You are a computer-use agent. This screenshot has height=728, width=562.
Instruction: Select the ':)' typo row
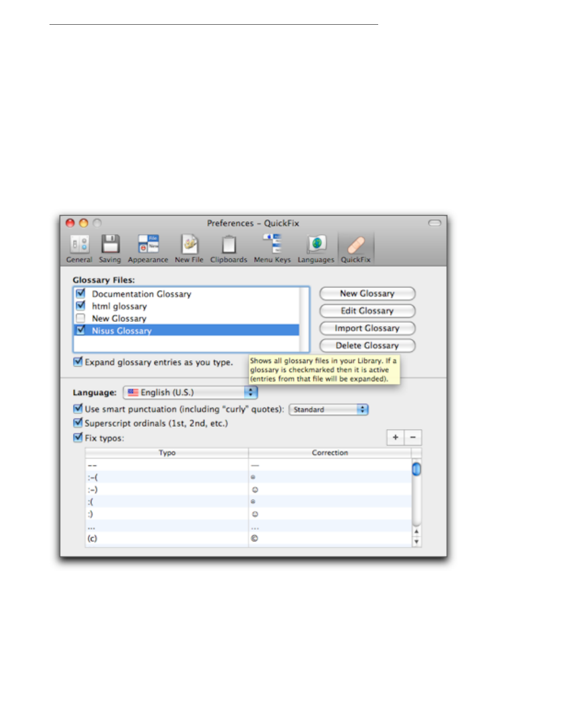[x=249, y=514]
